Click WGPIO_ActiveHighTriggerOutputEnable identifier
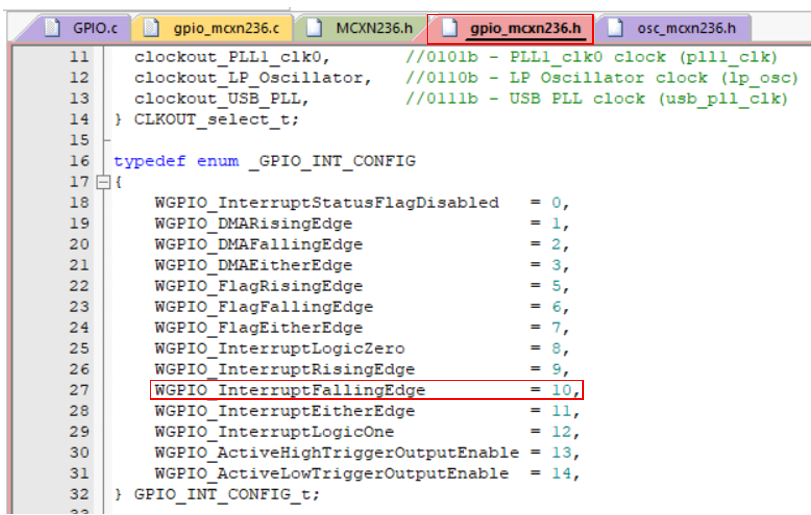The image size is (811, 515). [x=336, y=453]
